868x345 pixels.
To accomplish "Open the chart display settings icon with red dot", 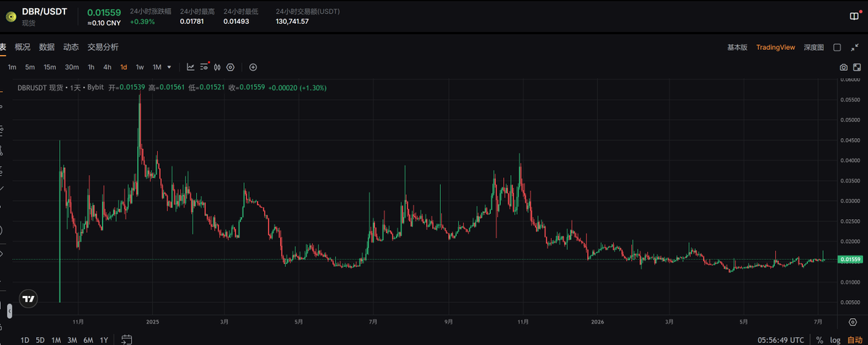I will [x=204, y=67].
